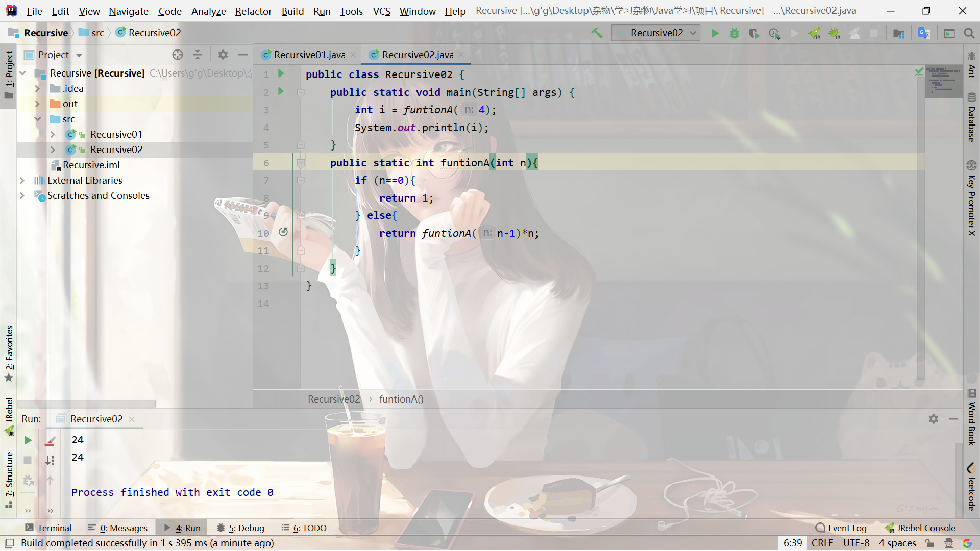This screenshot has height=551, width=980.
Task: Click the Project panel horizontal scrollbar
Action: coord(87,404)
